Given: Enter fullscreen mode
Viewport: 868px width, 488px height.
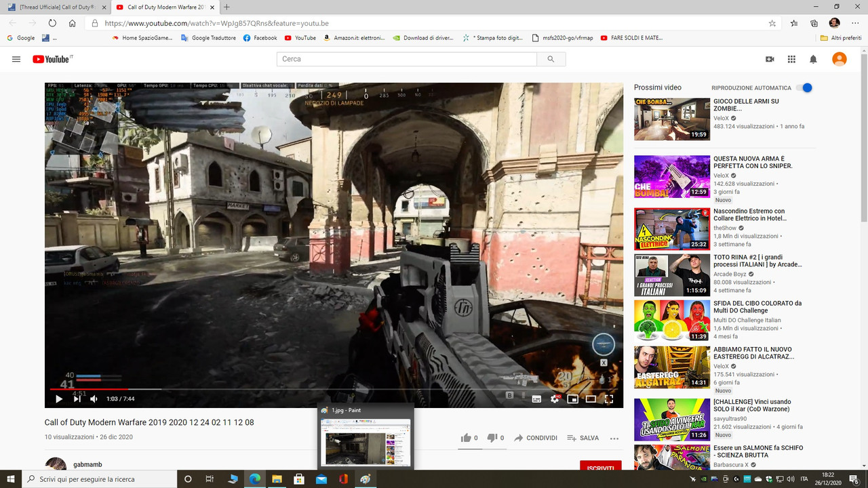Looking at the screenshot, I should [609, 399].
